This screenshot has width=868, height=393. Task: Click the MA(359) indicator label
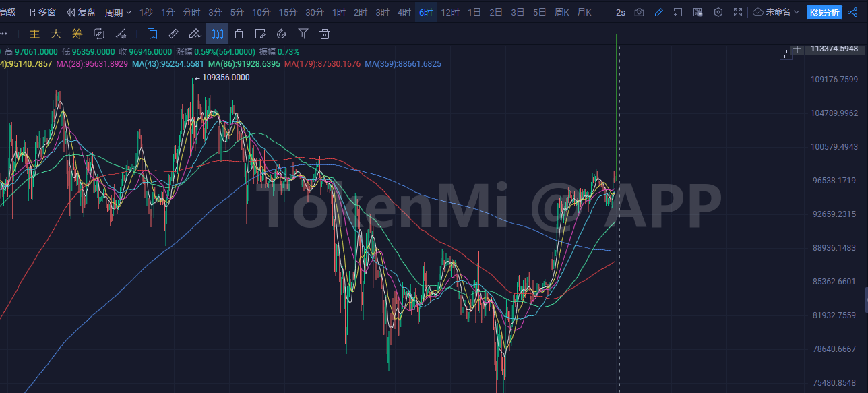403,64
